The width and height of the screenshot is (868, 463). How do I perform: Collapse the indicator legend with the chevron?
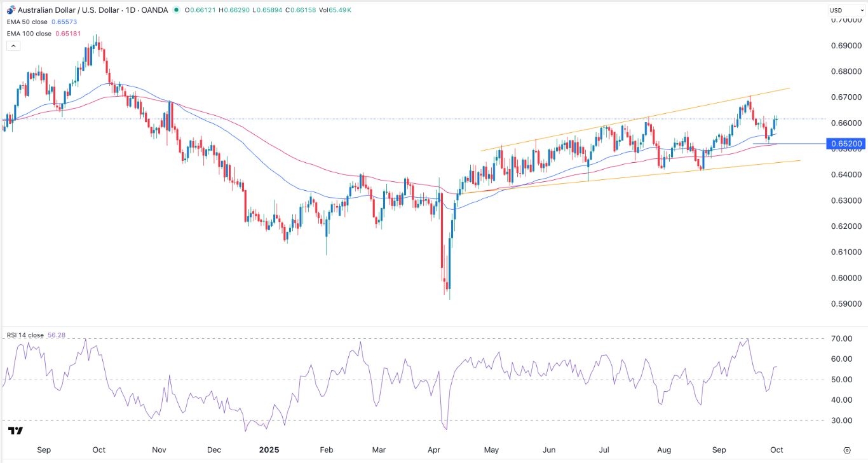(x=13, y=45)
